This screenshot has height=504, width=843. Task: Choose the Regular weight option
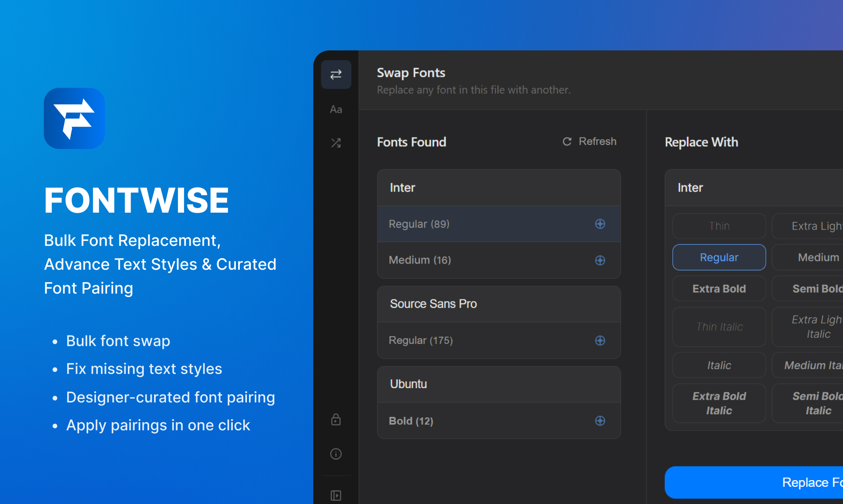point(719,257)
